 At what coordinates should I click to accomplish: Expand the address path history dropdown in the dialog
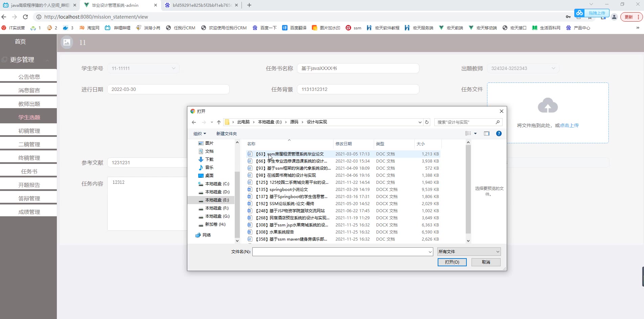click(420, 122)
